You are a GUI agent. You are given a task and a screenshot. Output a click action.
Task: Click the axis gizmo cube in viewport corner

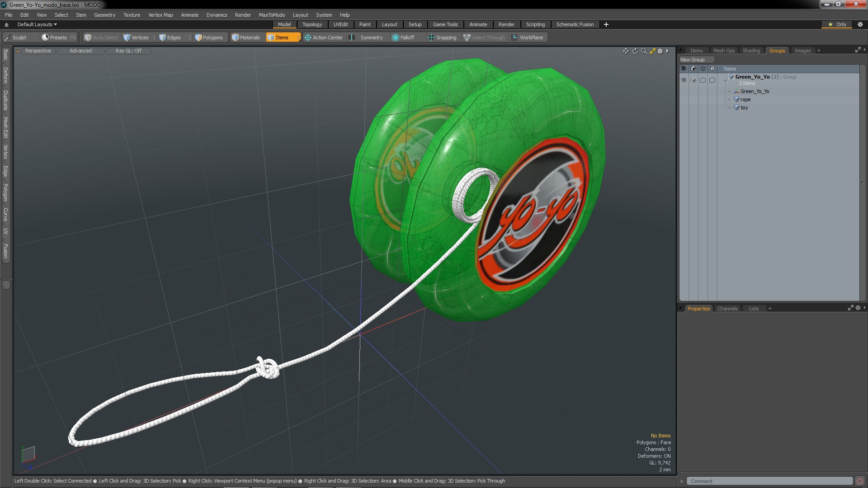pos(28,455)
